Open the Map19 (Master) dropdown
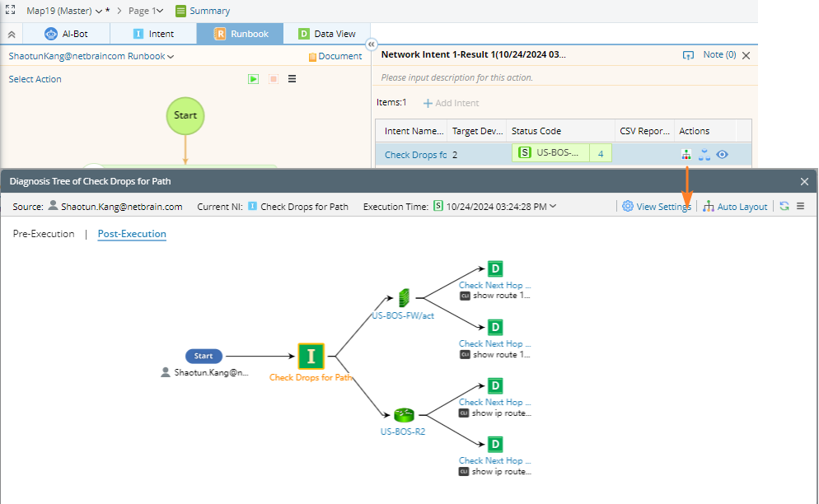This screenshot has width=819, height=504. pyautogui.click(x=63, y=11)
